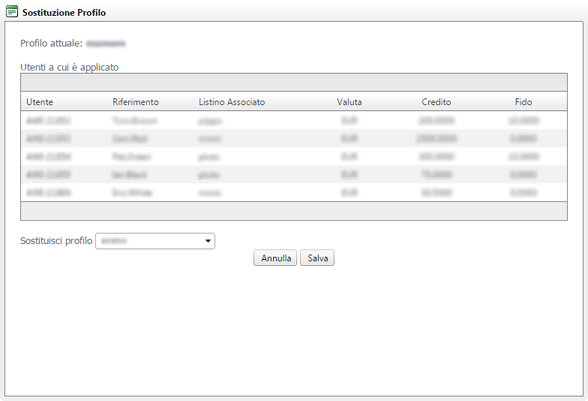Sort by the Credito column header
The image size is (588, 401).
436,102
